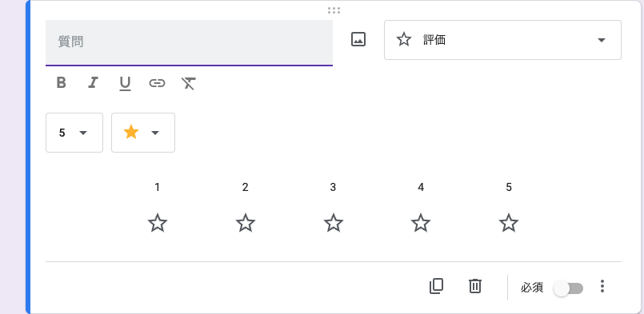
Task: Grab the six-dot drag handle at top
Action: [x=334, y=10]
